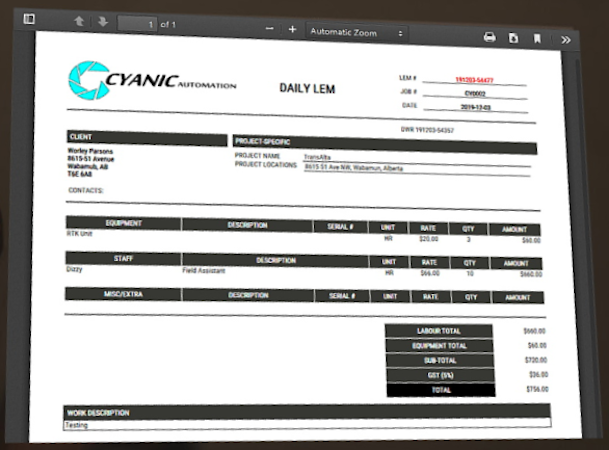Click the GST (5%) label
Screen dimensions: 609x450
[x=440, y=375]
